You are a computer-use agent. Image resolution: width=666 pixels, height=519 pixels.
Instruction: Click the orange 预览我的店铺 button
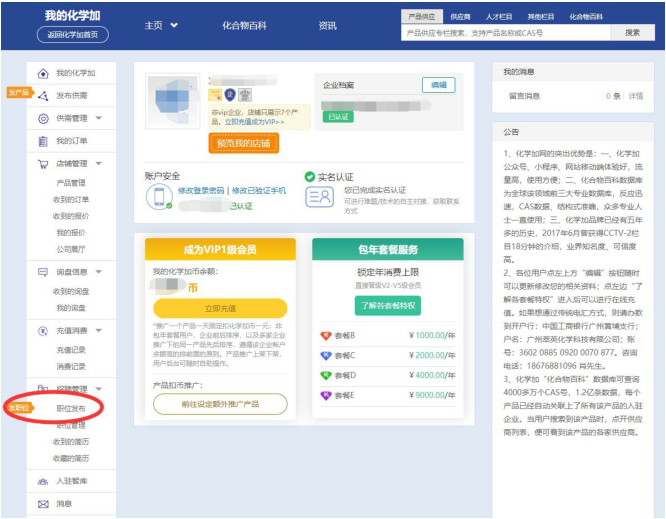(x=244, y=143)
